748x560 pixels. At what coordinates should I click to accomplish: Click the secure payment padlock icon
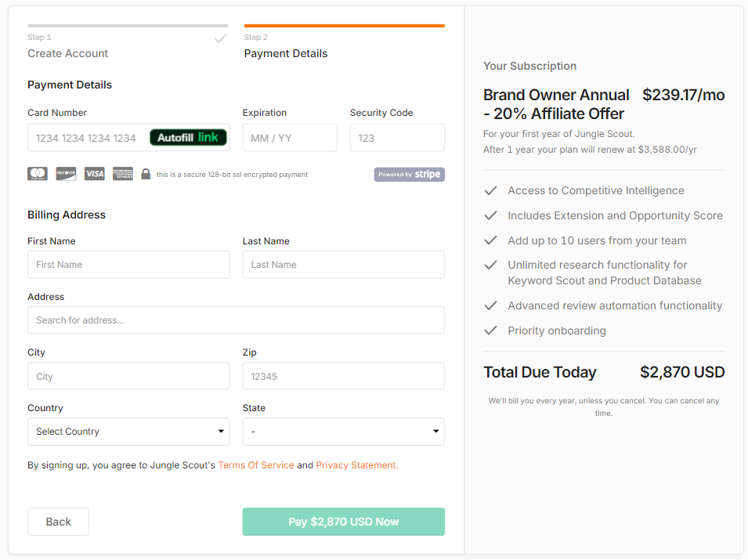[x=146, y=174]
